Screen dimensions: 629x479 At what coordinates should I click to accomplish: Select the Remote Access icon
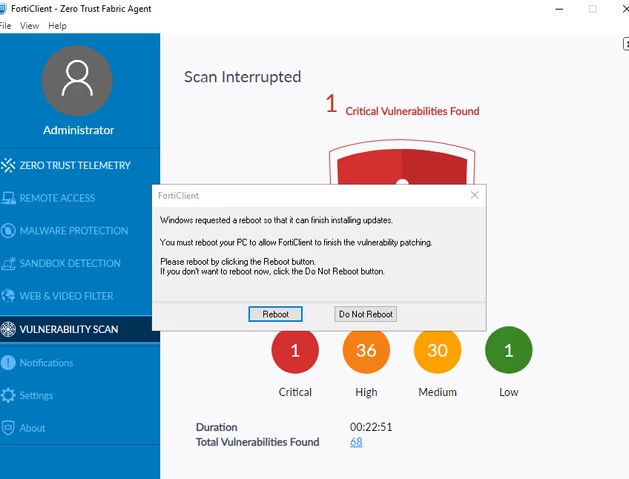pos(8,198)
